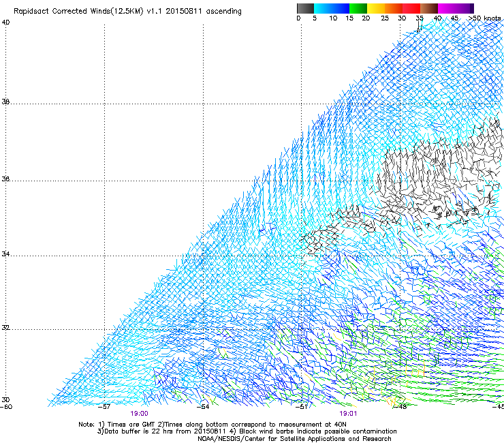The width and height of the screenshot is (504, 443).
Task: Click the longitude axis label '-48'
Action: click(x=400, y=407)
